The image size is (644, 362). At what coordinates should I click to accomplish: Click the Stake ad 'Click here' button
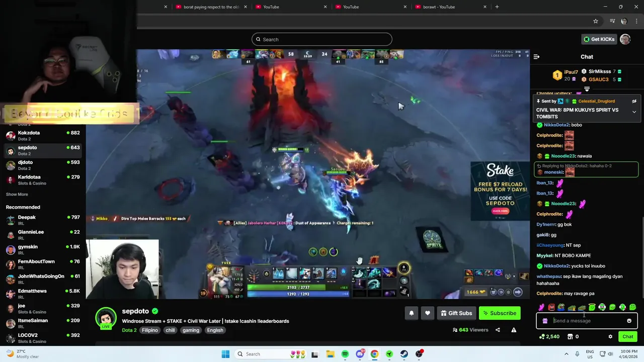(500, 211)
